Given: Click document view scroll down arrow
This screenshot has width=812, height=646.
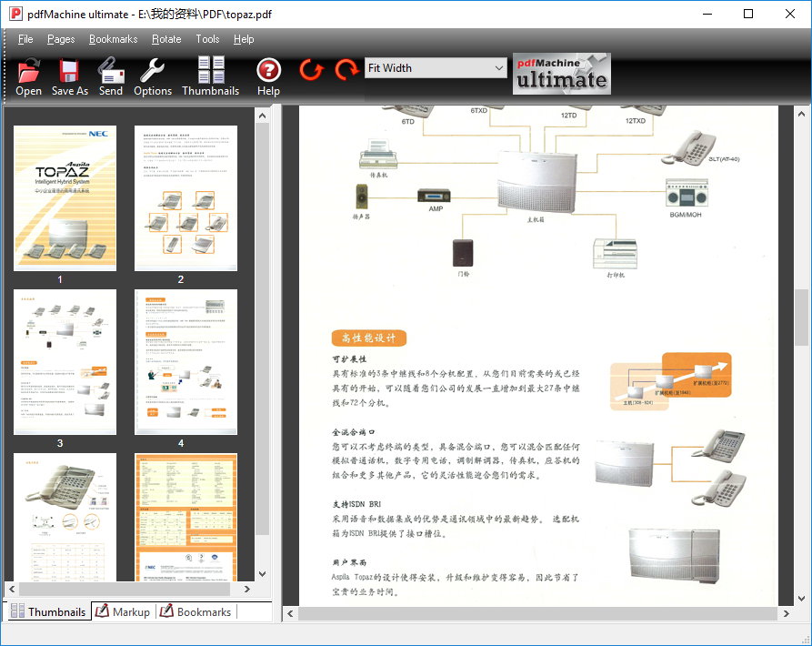Looking at the screenshot, I should tap(801, 599).
